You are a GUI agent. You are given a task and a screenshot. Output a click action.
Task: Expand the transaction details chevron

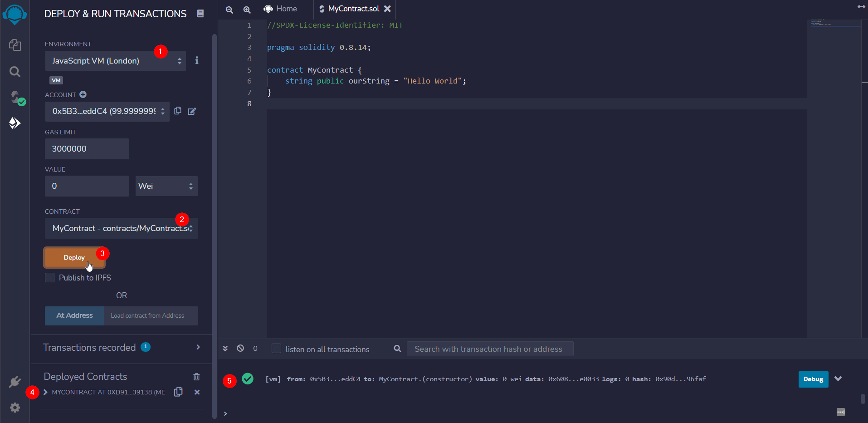pyautogui.click(x=838, y=379)
